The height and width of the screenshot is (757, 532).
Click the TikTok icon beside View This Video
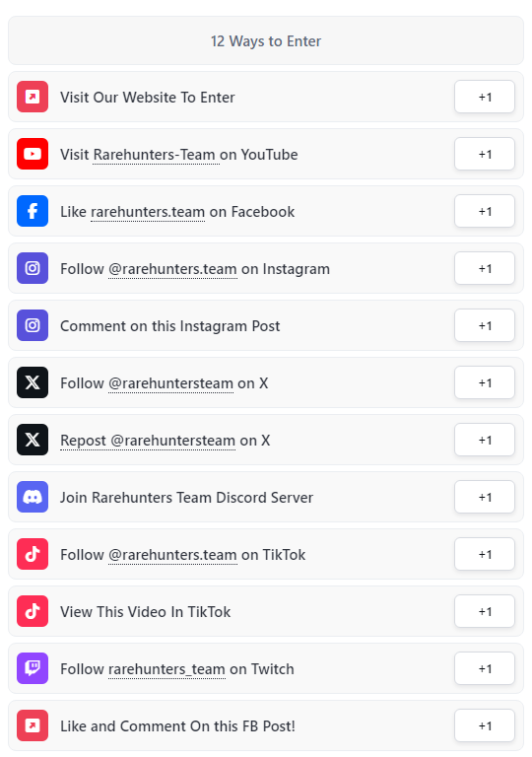tap(33, 611)
